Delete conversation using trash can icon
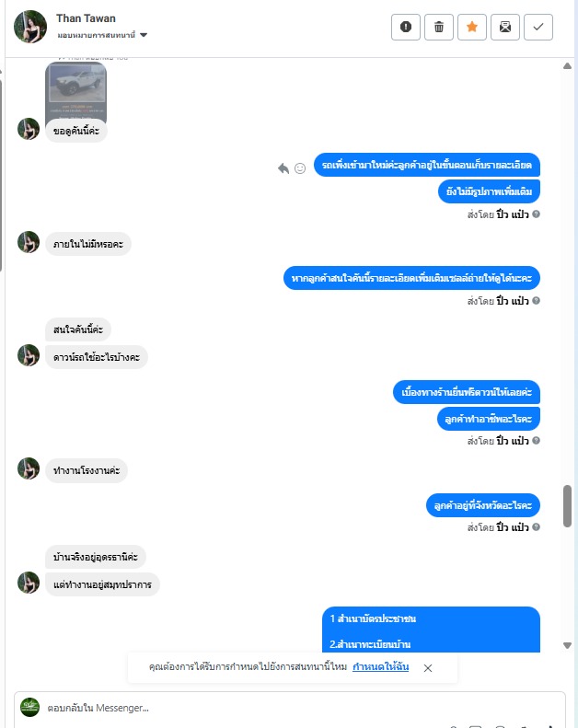The width and height of the screenshot is (578, 728). click(x=439, y=27)
